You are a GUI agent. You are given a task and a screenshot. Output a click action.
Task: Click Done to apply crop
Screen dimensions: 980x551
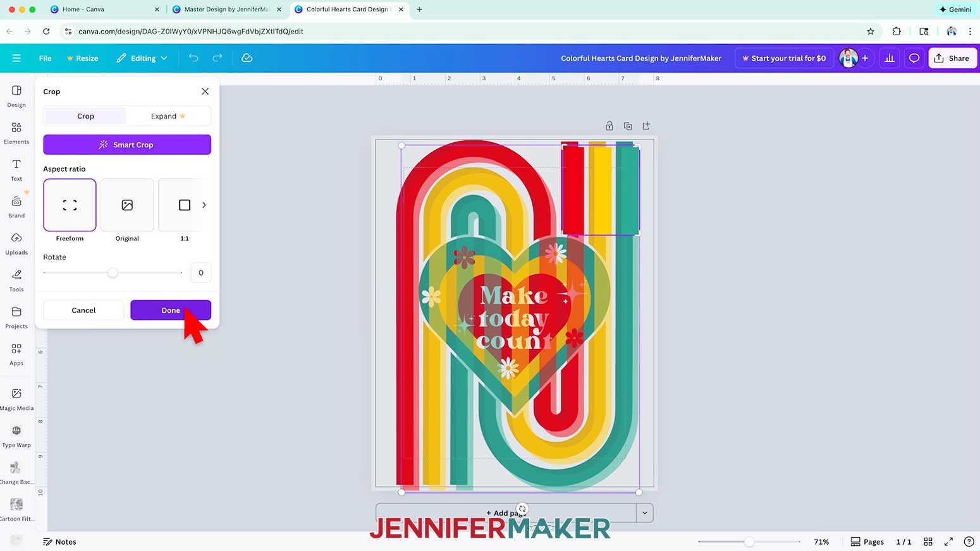click(171, 310)
